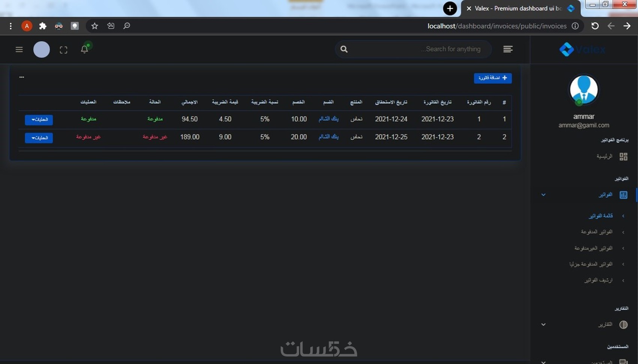This screenshot has width=638, height=364.
Task: Select الفواتير الغيرمدفوعة menu item
Action: pyautogui.click(x=593, y=248)
